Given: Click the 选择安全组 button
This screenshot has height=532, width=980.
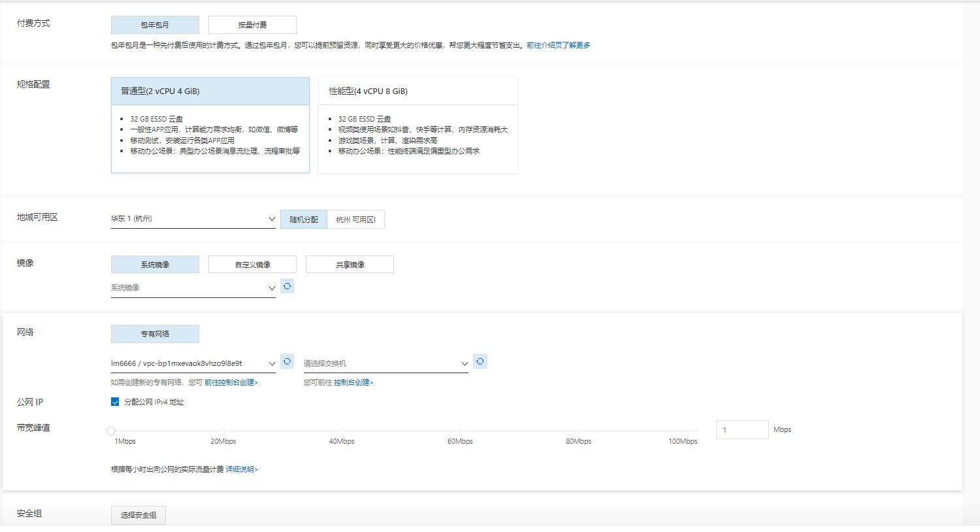Looking at the screenshot, I should pyautogui.click(x=138, y=514).
